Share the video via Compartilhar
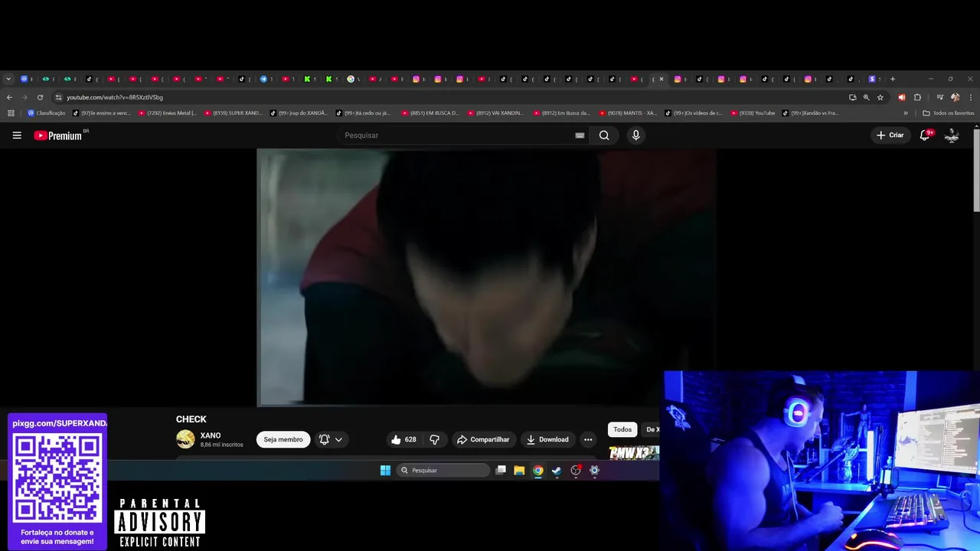This screenshot has height=551, width=980. coord(483,439)
